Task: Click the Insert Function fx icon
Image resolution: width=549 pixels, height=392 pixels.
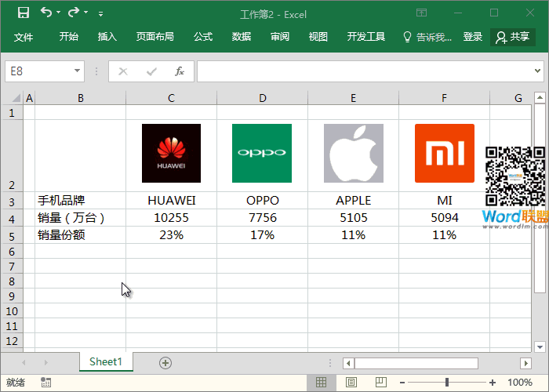Action: tap(180, 71)
